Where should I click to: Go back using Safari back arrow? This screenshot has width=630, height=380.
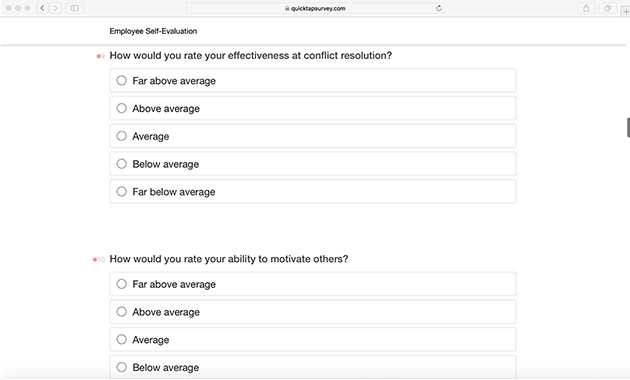[43, 8]
